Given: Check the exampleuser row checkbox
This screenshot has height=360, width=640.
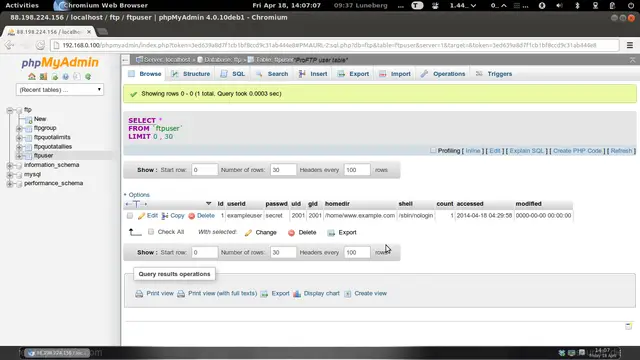Looking at the screenshot, I should coord(130,216).
